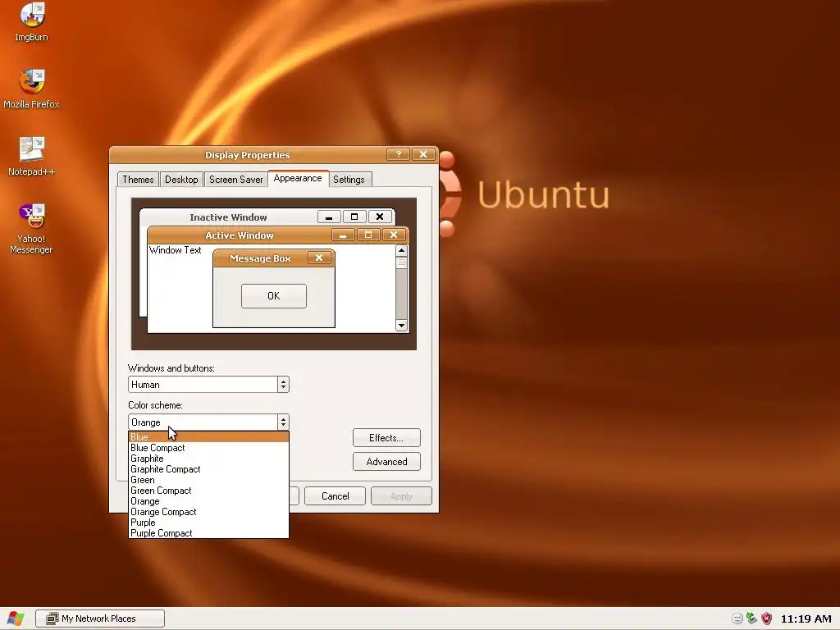The image size is (840, 630).
Task: Choose Blue Compact color scheme
Action: click(208, 448)
